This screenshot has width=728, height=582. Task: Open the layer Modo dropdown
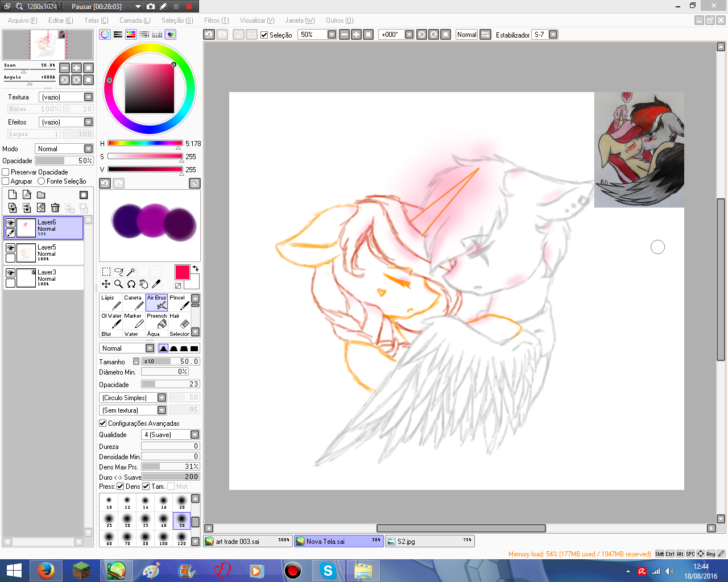point(64,148)
